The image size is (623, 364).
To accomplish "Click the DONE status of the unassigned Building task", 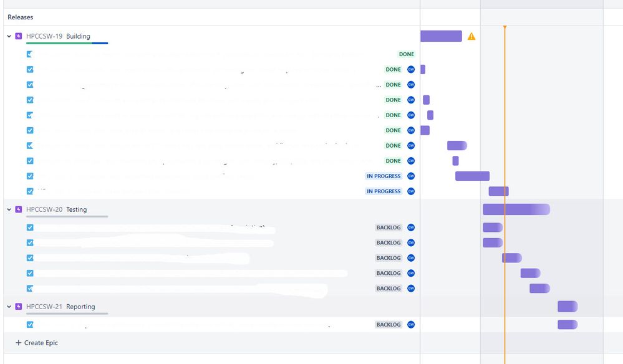I will tap(407, 54).
